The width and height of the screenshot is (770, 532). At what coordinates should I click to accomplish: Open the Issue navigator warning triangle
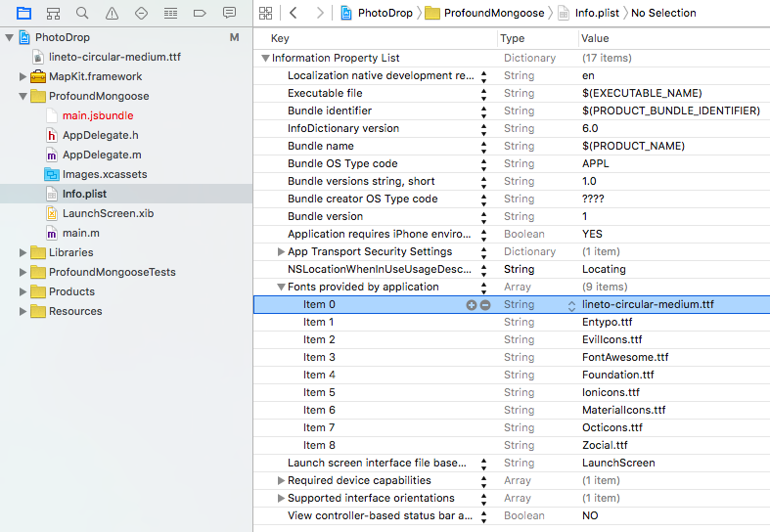coord(112,14)
